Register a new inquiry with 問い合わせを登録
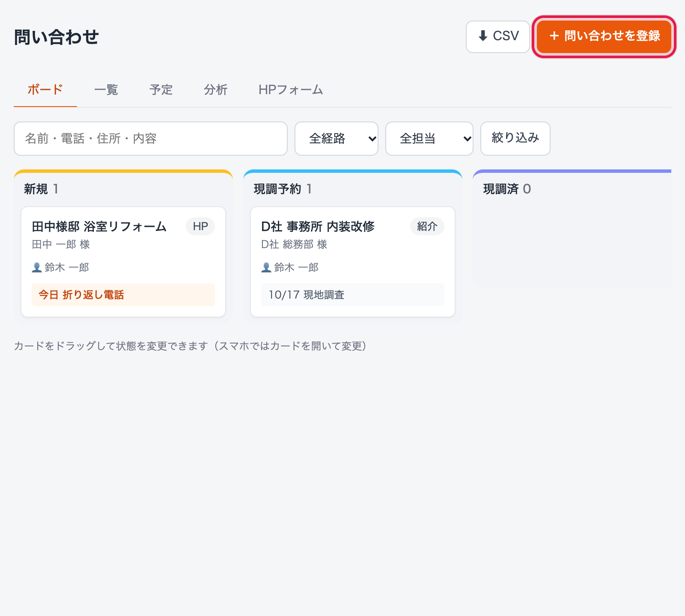The image size is (685, 616). pyautogui.click(x=604, y=37)
